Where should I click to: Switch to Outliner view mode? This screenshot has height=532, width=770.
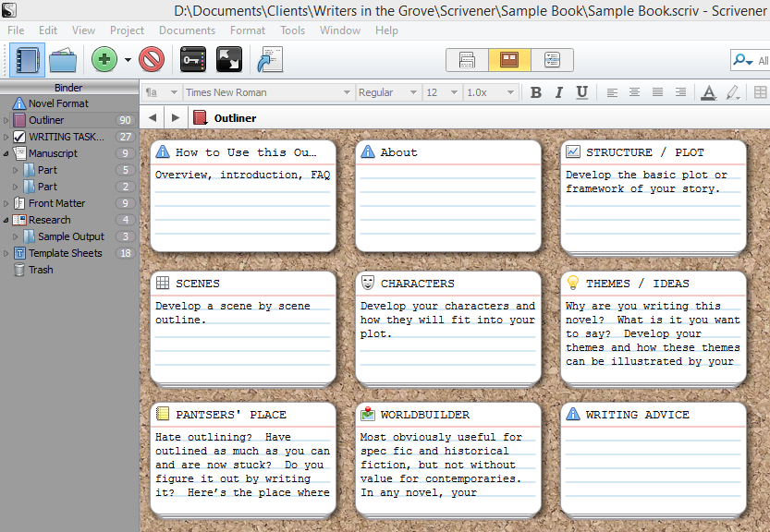click(552, 61)
